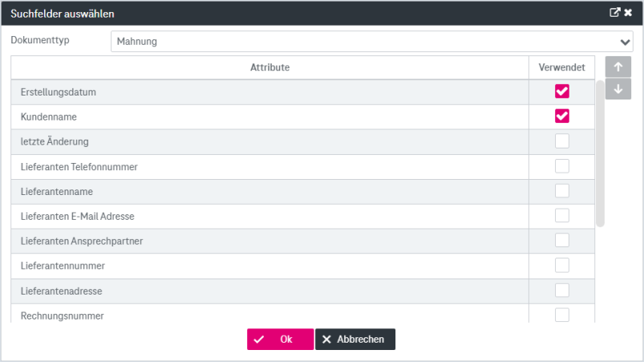This screenshot has height=362, width=644.
Task: Uncheck the Erstellungsdatum checkbox
Action: (562, 92)
